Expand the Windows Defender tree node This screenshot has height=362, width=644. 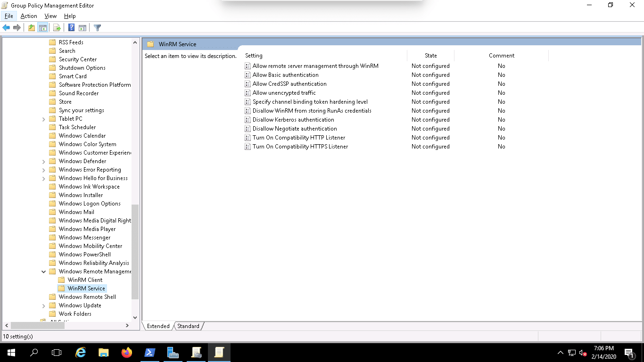pyautogui.click(x=44, y=162)
